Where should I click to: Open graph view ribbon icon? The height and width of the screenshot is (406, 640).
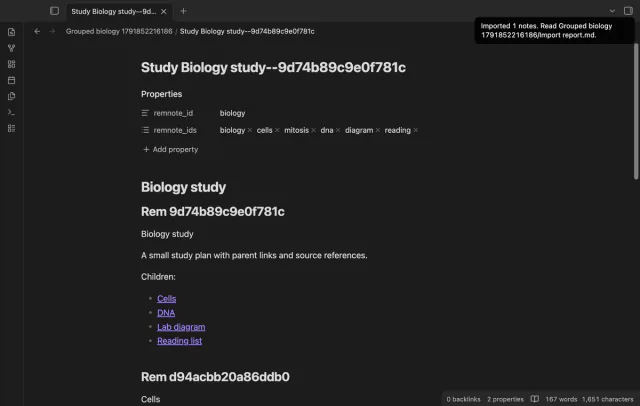11,48
